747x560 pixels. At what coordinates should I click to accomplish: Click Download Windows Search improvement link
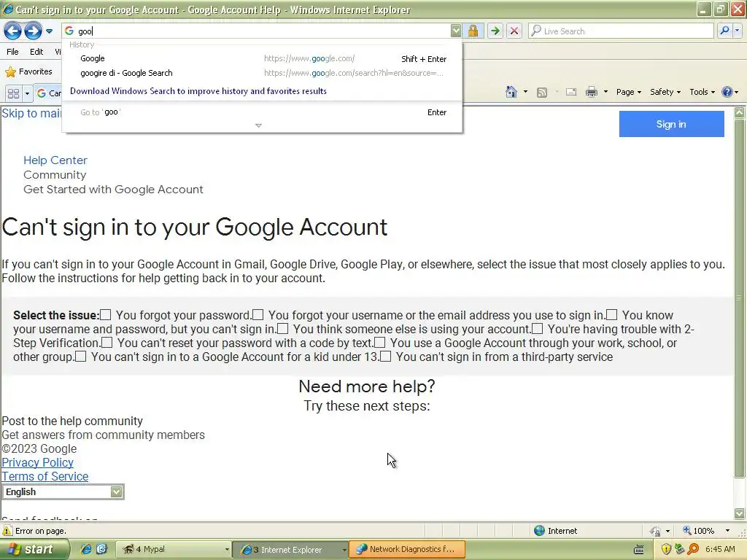pos(198,91)
